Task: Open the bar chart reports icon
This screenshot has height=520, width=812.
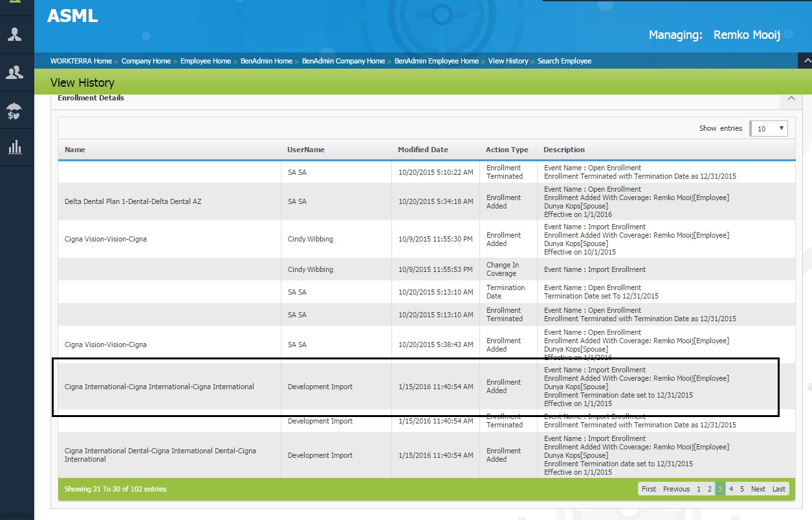Action: click(x=14, y=148)
